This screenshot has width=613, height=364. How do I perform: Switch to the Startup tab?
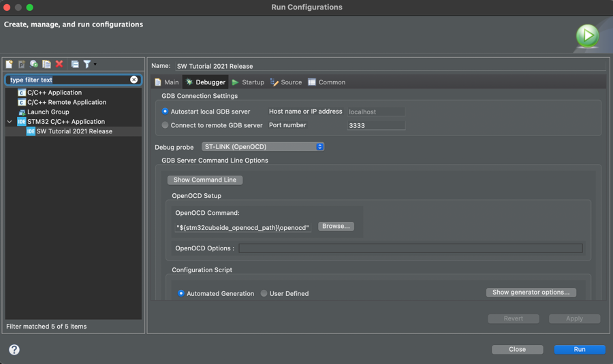[248, 82]
